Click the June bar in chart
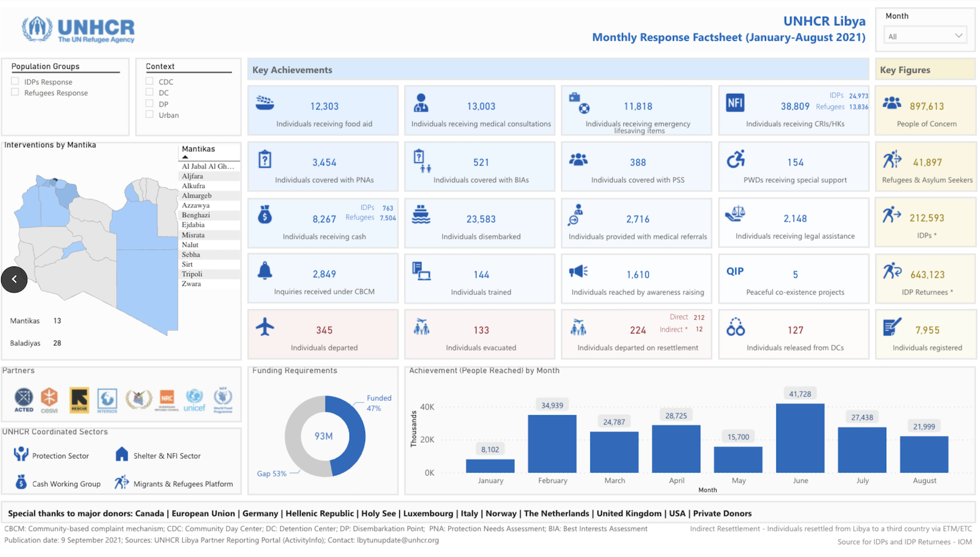The width and height of the screenshot is (980, 557). 800,438
